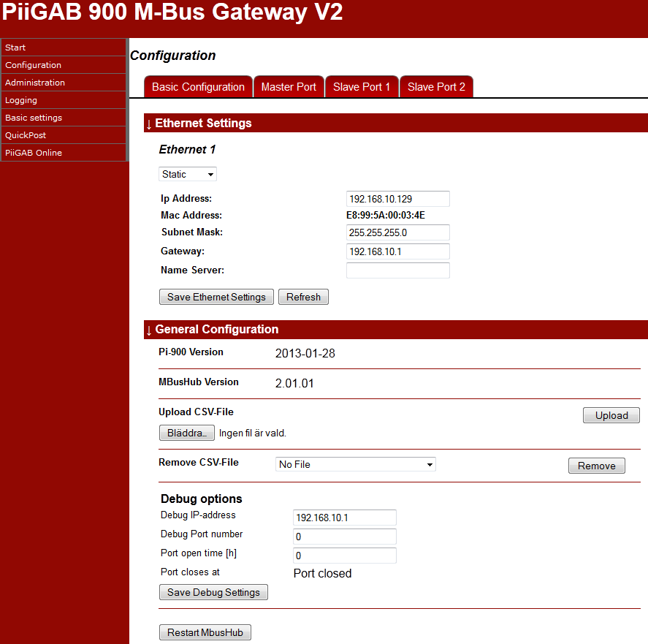Open the Start page in sidebar

(x=64, y=48)
